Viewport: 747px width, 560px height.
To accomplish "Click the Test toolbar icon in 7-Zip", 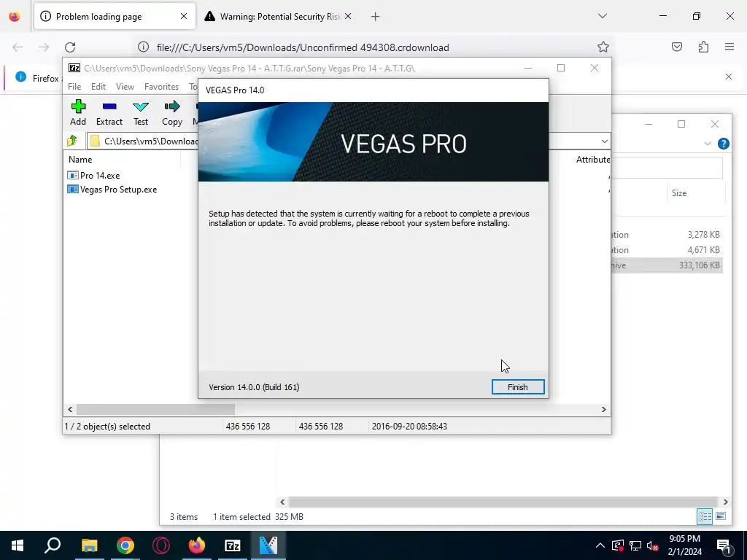I will (141, 113).
